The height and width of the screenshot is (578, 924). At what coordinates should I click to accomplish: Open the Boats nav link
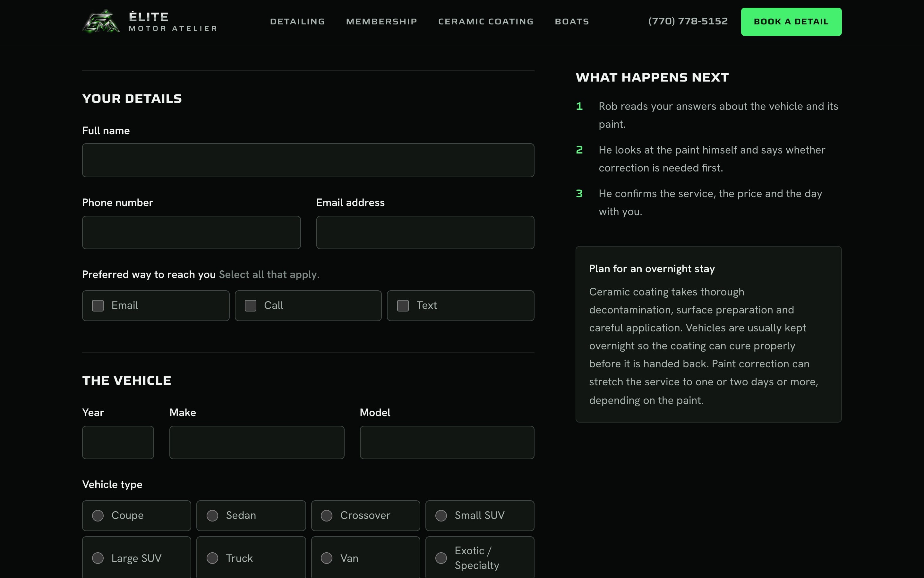(572, 22)
